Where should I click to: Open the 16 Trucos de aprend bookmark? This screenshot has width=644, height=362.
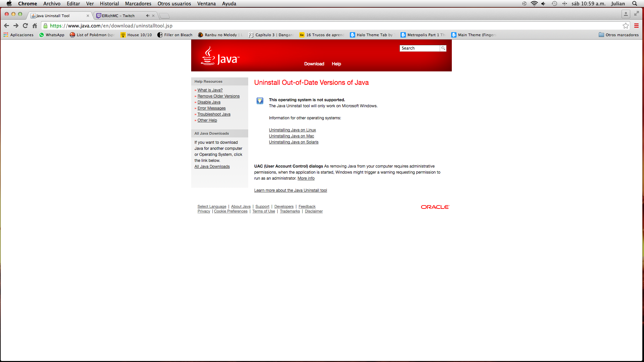(x=322, y=35)
